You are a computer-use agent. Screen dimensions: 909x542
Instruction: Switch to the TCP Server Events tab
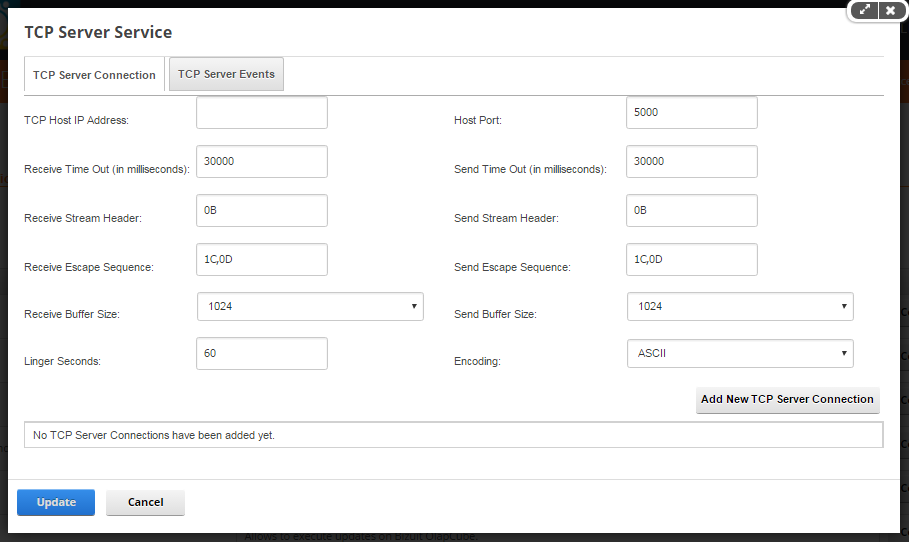pos(226,74)
